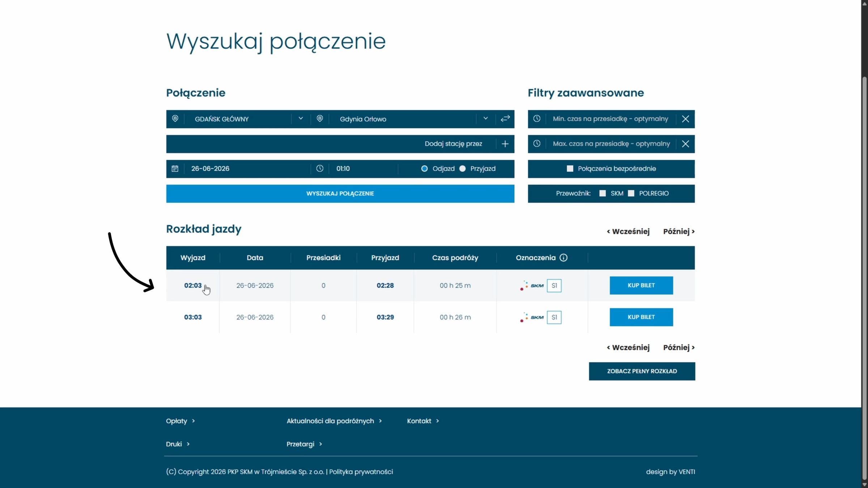Click the Czas podróży column header
Screen dimensions: 868x488
[455, 258]
